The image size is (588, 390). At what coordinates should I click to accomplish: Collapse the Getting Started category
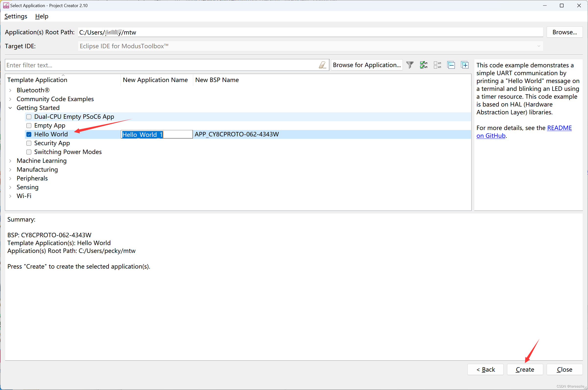10,108
